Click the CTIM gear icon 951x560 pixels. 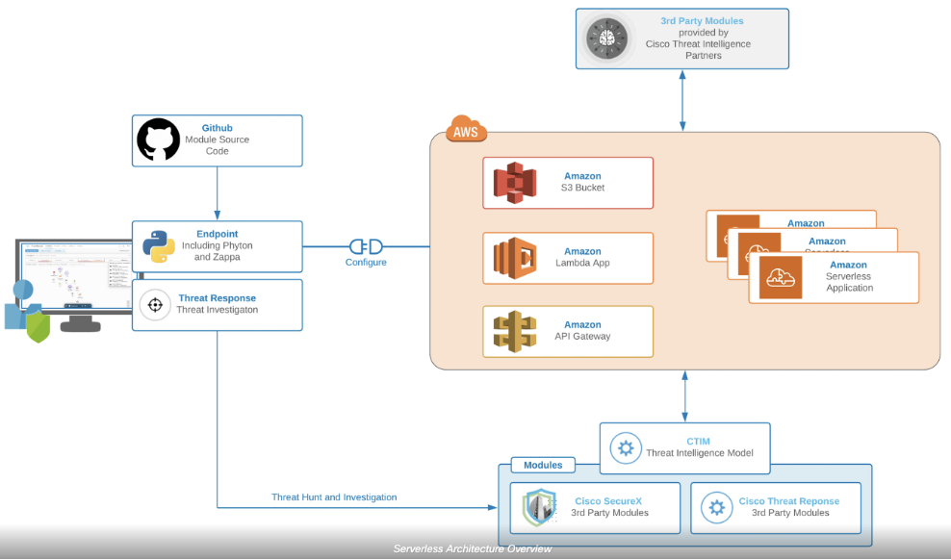coord(626,447)
